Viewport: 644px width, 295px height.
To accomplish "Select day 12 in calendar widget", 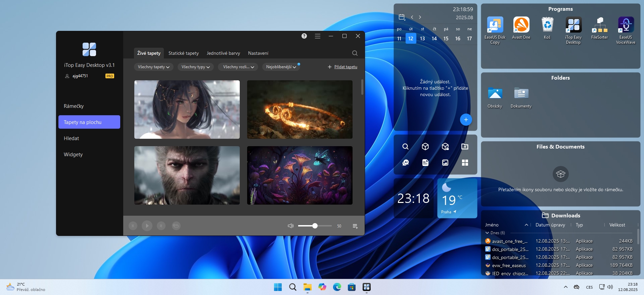I will tap(411, 38).
